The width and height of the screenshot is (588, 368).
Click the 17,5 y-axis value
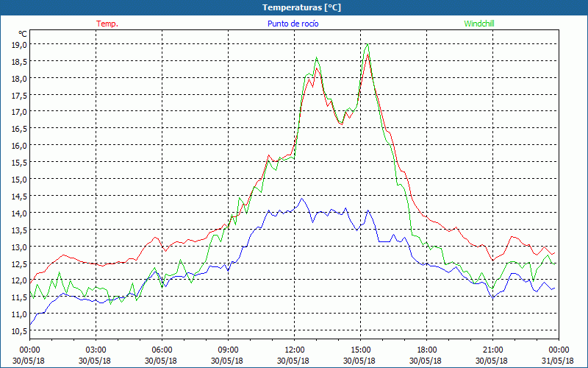pos(20,96)
